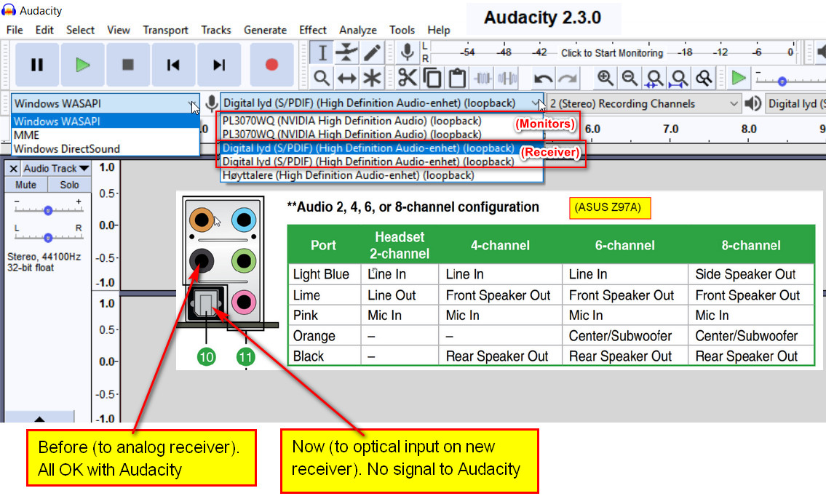Screen dimensions: 826x504
Task: Adjust the Play-at-Speed slider
Action: tap(782, 81)
